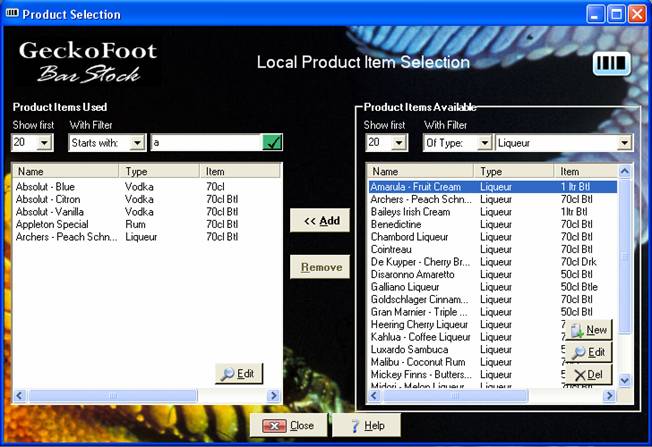Click the barcode icon in the header
The image size is (652, 447).
point(609,64)
